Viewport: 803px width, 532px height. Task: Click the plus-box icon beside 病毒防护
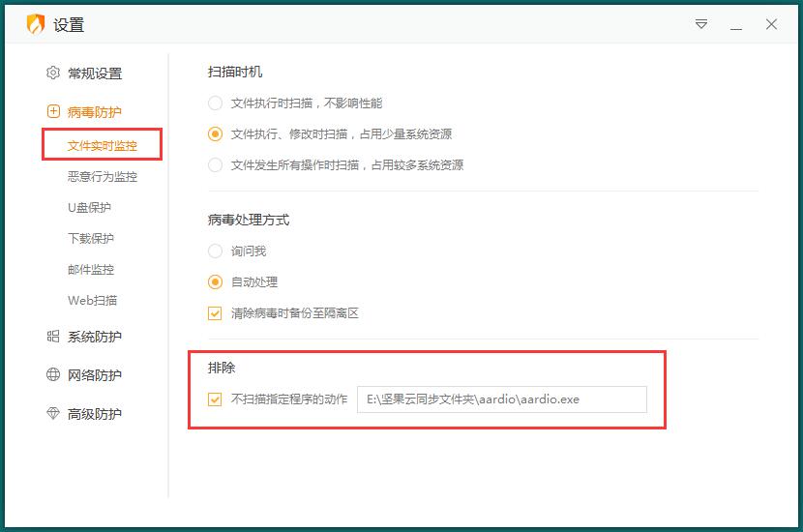[x=53, y=111]
